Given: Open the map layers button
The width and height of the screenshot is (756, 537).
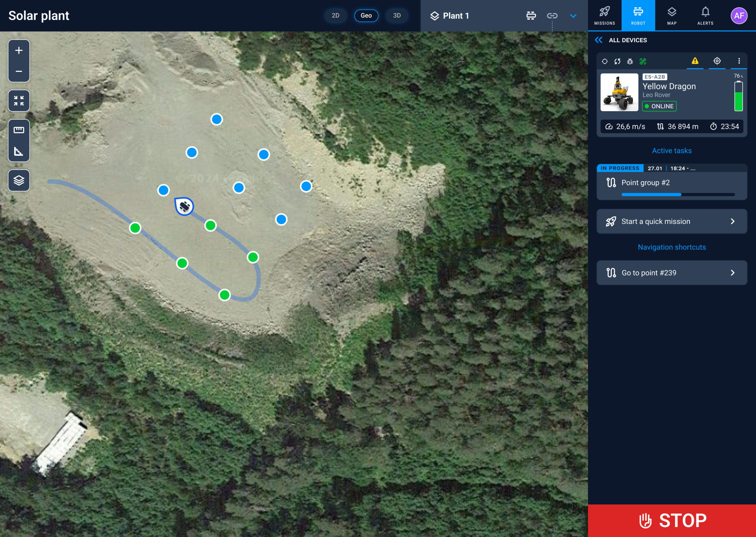Looking at the screenshot, I should click(x=19, y=180).
